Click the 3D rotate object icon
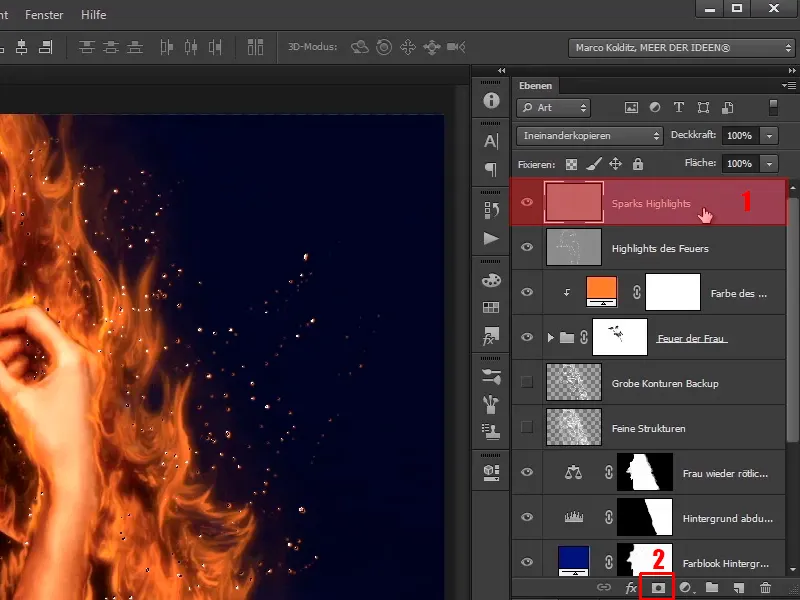The image size is (800, 600). [360, 47]
